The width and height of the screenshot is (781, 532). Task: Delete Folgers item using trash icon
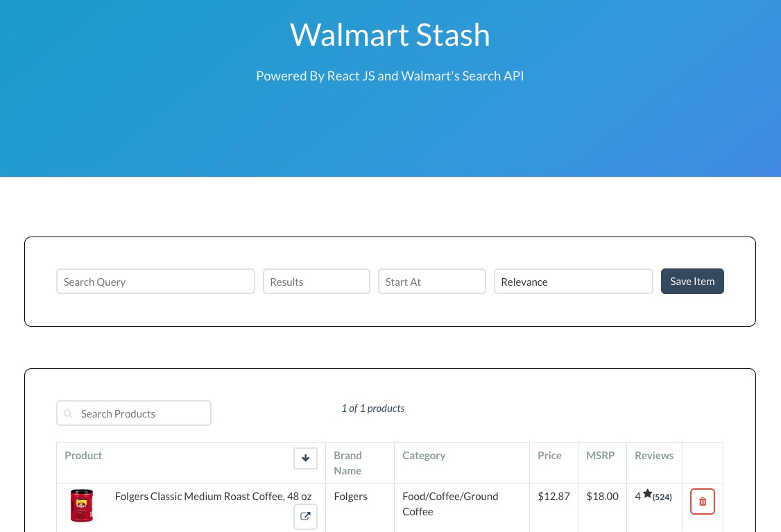tap(703, 501)
